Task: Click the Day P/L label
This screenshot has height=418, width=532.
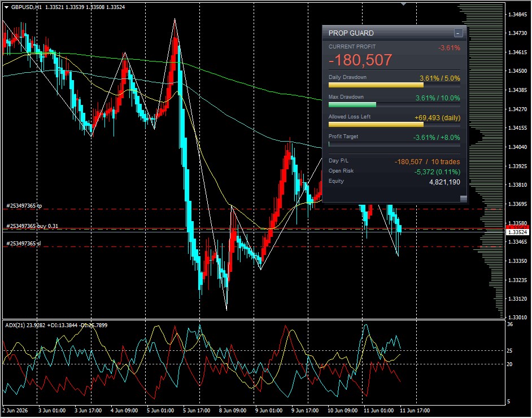Action: pyautogui.click(x=338, y=161)
